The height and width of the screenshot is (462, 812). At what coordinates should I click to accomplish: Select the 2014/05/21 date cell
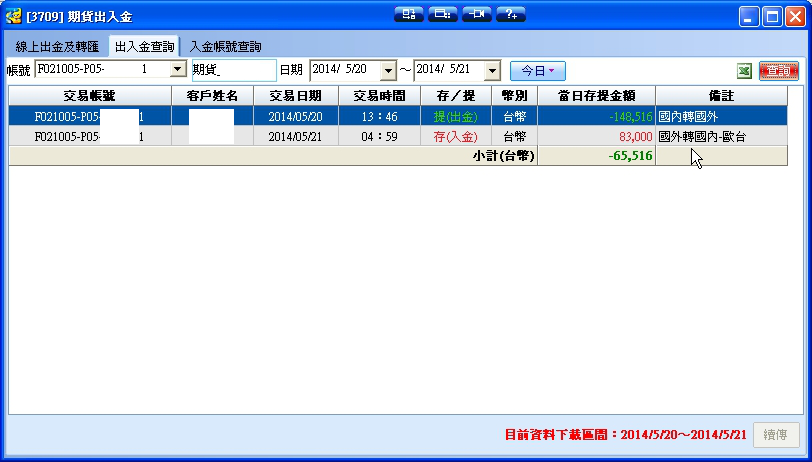click(296, 136)
